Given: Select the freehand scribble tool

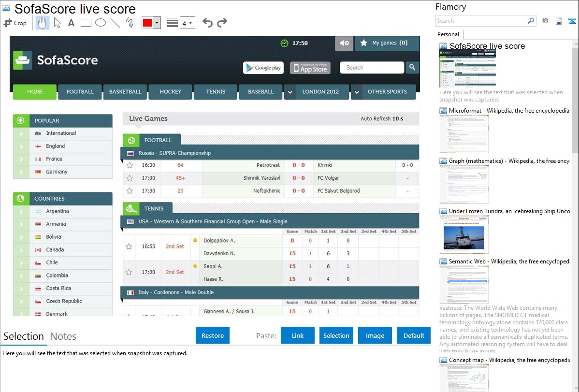Looking at the screenshot, I should coord(130,23).
